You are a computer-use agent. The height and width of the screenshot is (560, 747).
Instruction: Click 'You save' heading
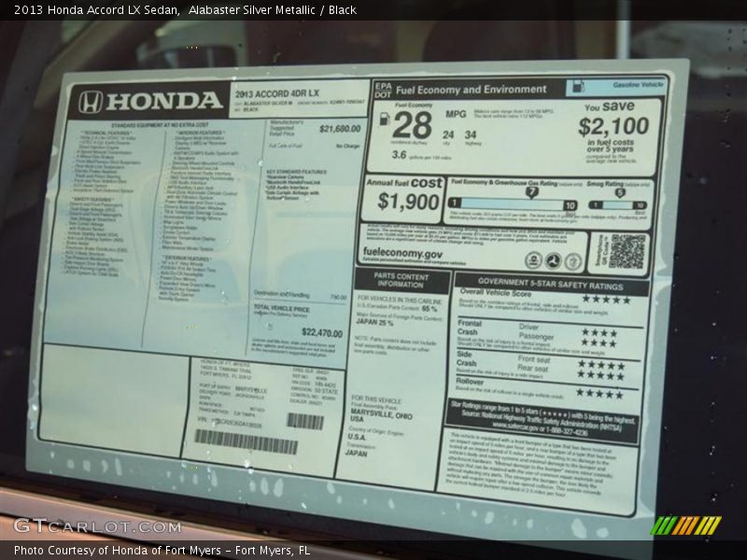(610, 105)
